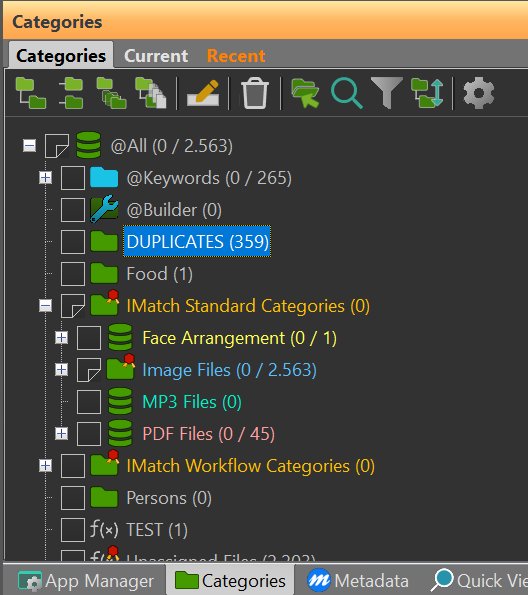Switch to the Recent tab
Viewport: 528px width, 595px height.
(x=236, y=56)
